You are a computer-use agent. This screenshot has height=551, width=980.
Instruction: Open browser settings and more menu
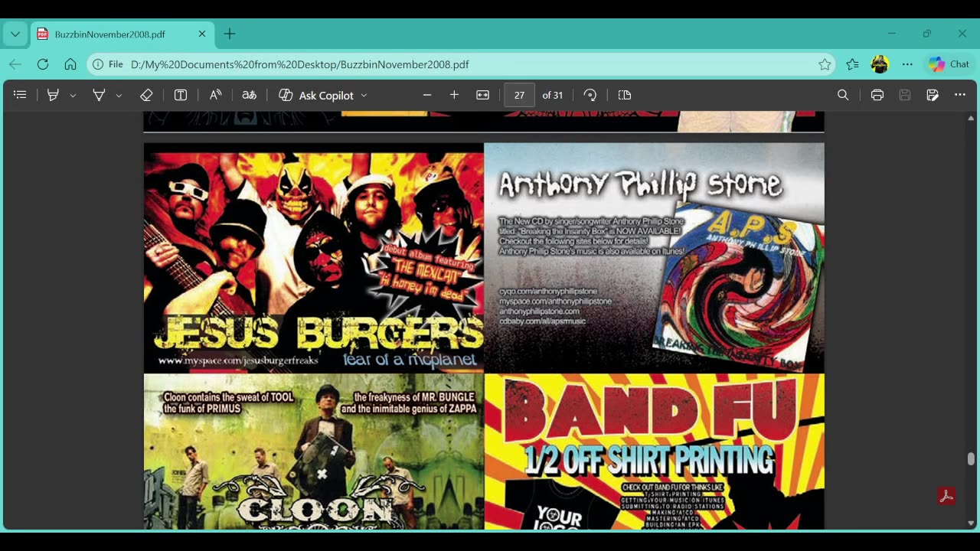pos(907,64)
